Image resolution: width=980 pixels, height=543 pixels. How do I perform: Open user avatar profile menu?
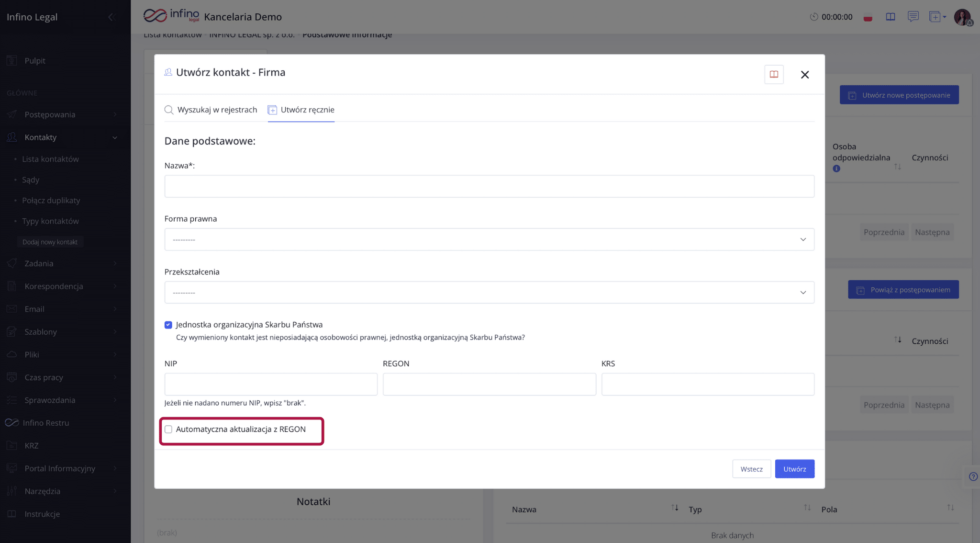pyautogui.click(x=962, y=17)
